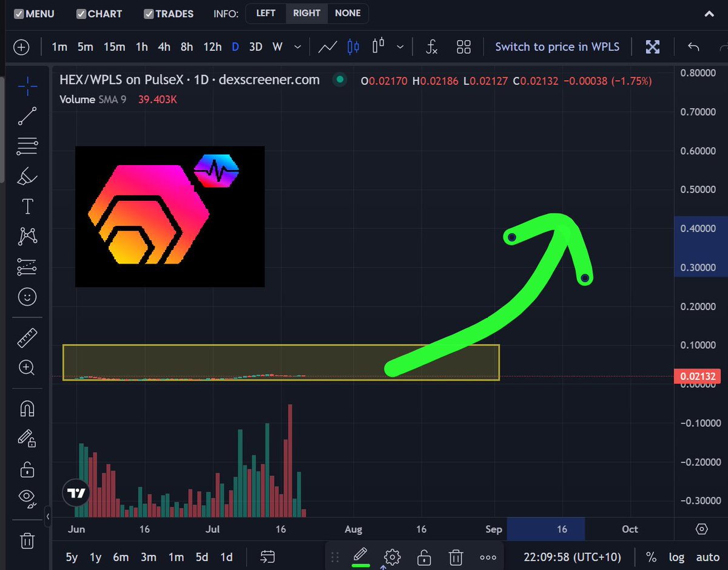Click the HEX/WPLS on PulseX symbol title
The width and height of the screenshot is (728, 570).
189,80
